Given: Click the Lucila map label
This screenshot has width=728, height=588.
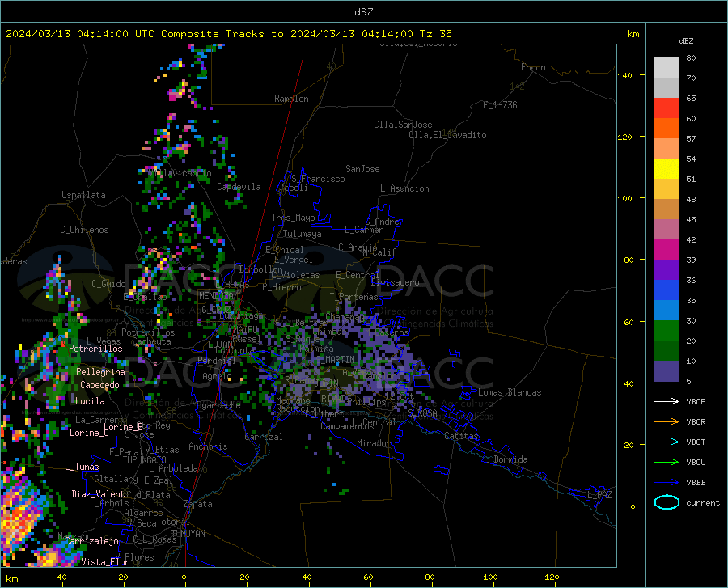Looking at the screenshot, I should pyautogui.click(x=90, y=401).
